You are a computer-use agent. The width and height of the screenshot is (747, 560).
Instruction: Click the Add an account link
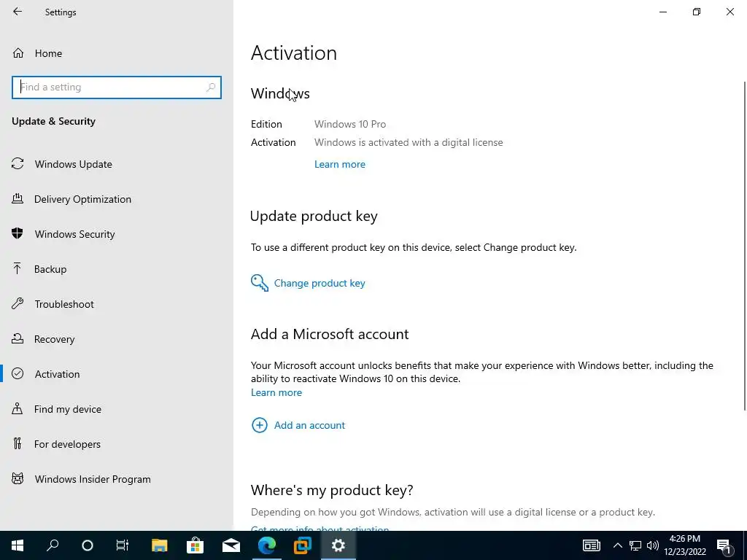(309, 425)
